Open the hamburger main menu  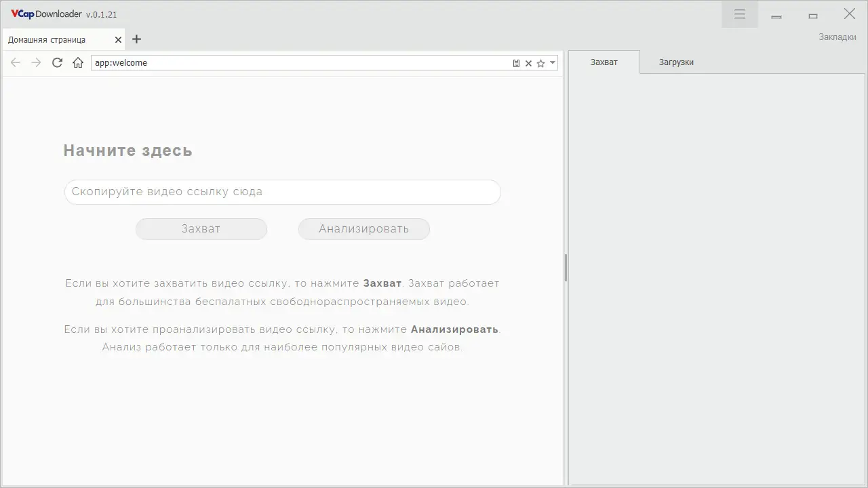(740, 14)
